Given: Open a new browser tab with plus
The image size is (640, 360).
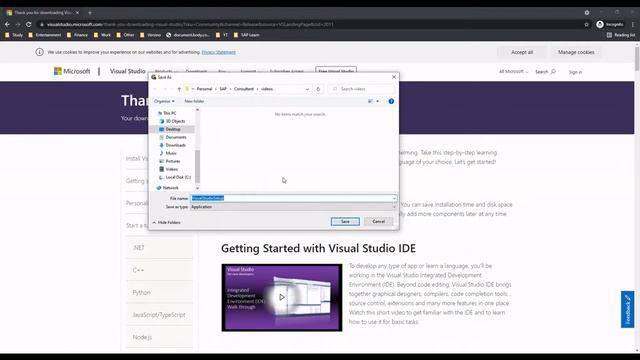Looking at the screenshot, I should pyautogui.click(x=90, y=13).
